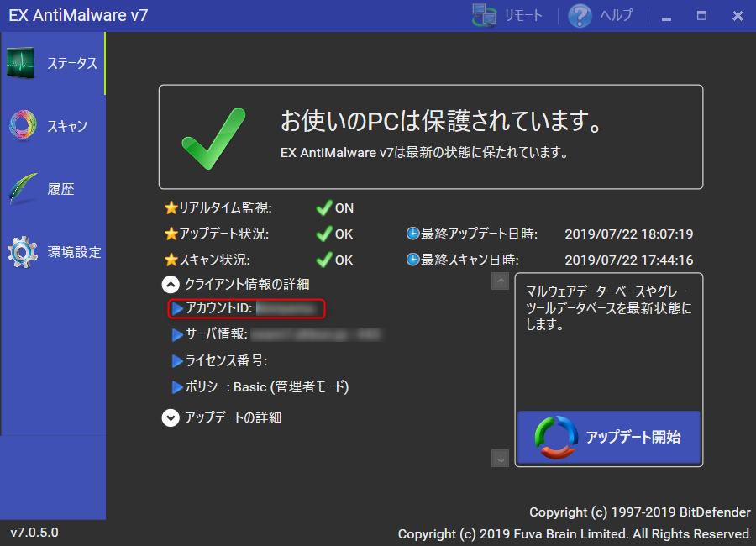Click version label v7.0.5.0
756x546 pixels.
[34, 533]
